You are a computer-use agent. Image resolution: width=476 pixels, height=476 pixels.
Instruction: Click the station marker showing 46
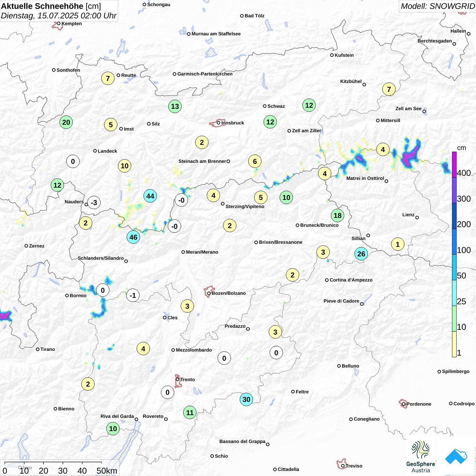(133, 237)
